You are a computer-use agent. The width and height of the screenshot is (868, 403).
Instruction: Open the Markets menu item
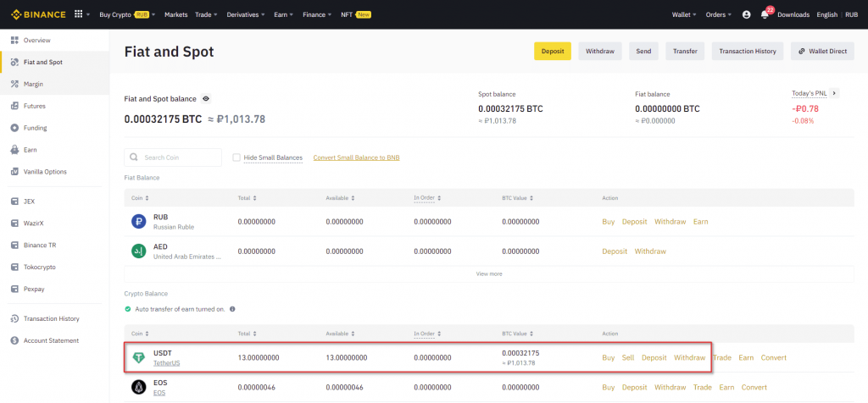point(176,15)
